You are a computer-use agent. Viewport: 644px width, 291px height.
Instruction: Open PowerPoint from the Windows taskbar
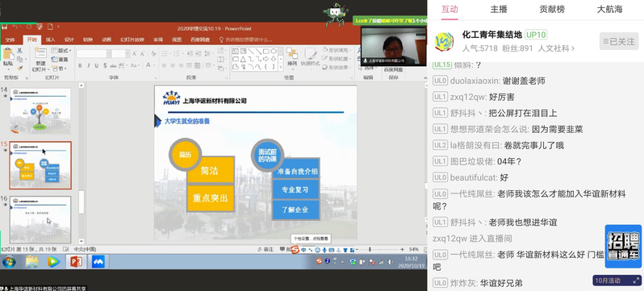[x=76, y=261]
